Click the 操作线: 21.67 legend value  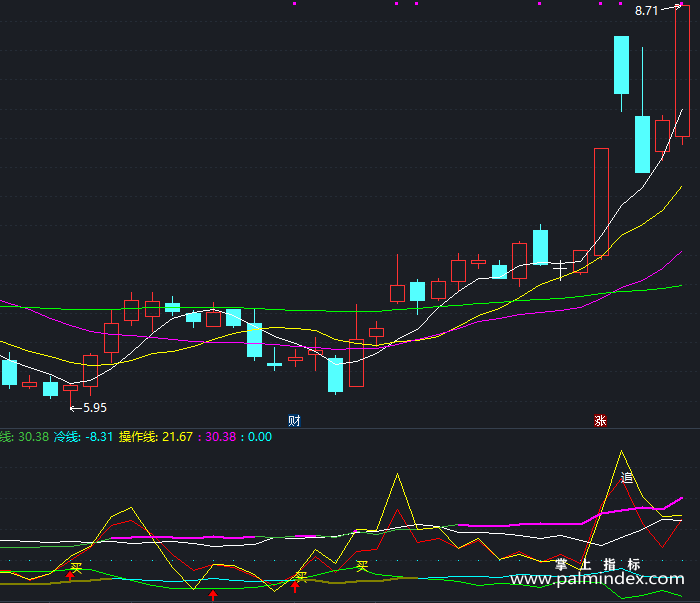pyautogui.click(x=156, y=437)
